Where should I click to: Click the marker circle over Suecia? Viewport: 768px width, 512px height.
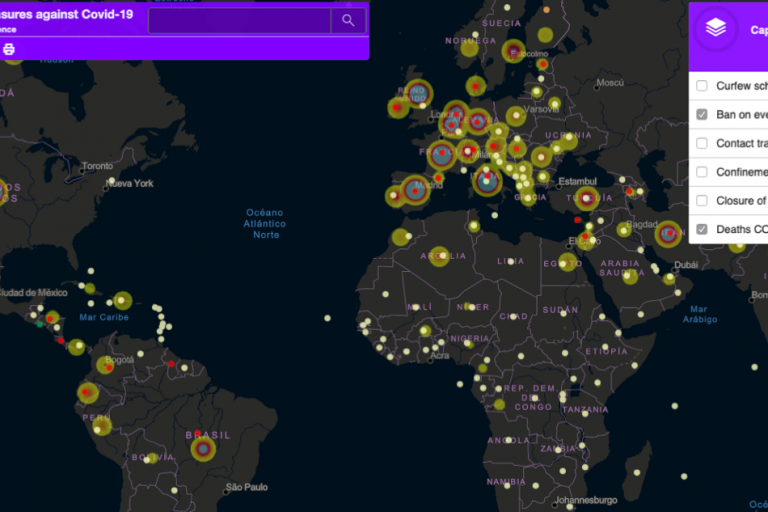[x=514, y=50]
